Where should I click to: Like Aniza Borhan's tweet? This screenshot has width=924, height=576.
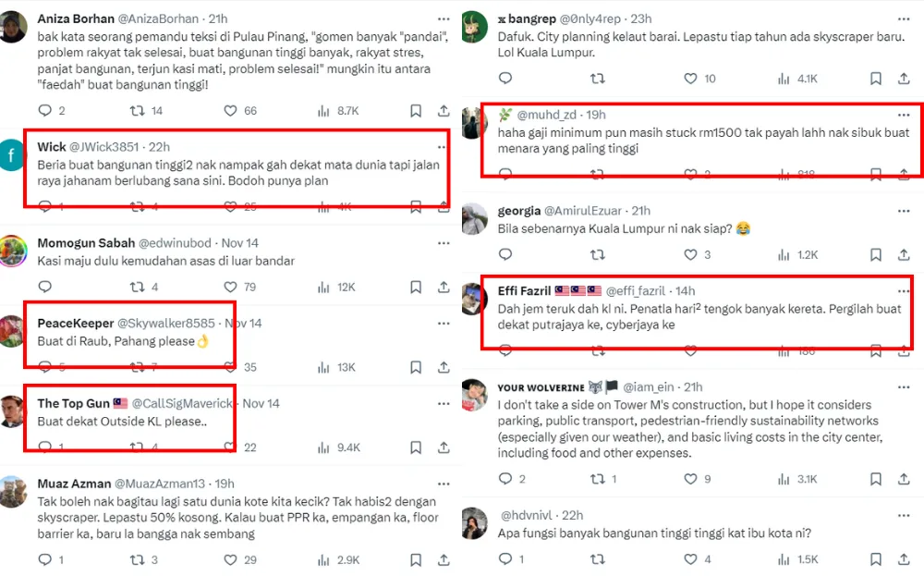pyautogui.click(x=231, y=111)
